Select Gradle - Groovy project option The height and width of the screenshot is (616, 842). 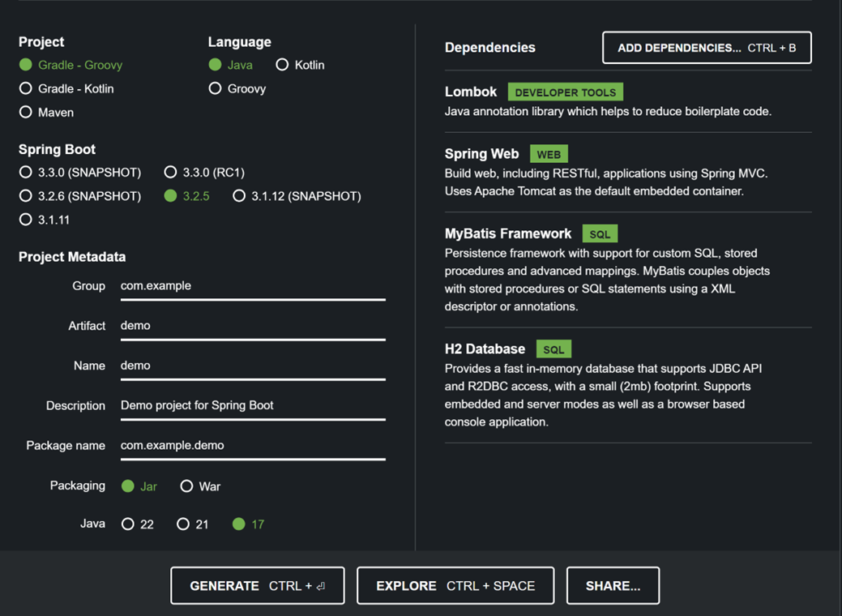71,65
